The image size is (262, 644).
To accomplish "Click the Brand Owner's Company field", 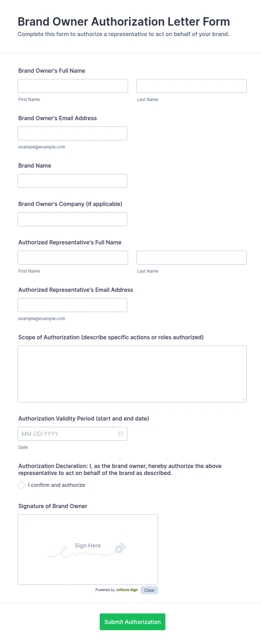I will [x=72, y=219].
